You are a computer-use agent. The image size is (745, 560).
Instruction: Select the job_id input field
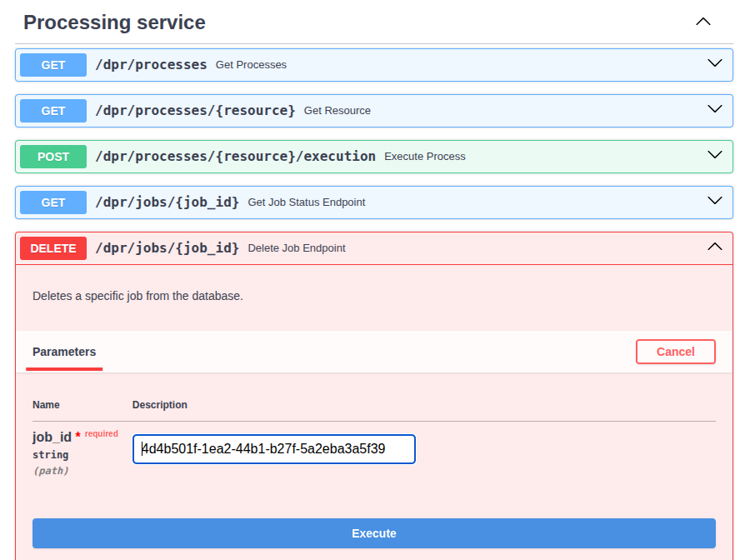[273, 448]
